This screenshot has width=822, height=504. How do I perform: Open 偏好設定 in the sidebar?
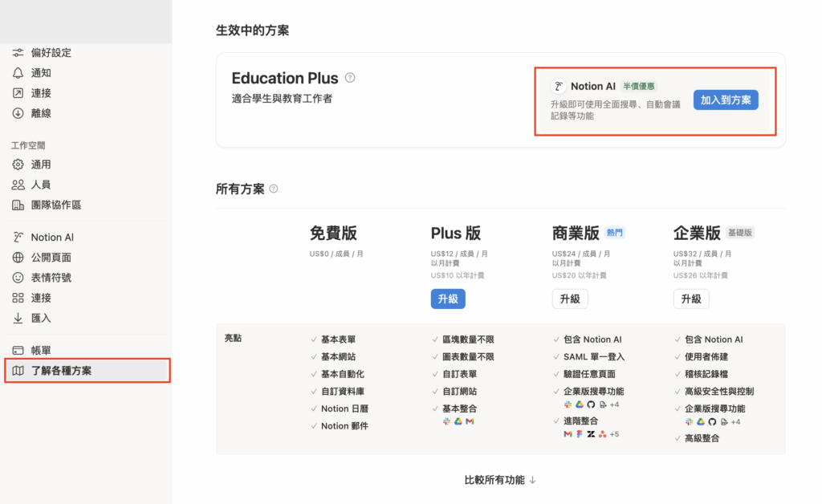pyautogui.click(x=51, y=53)
